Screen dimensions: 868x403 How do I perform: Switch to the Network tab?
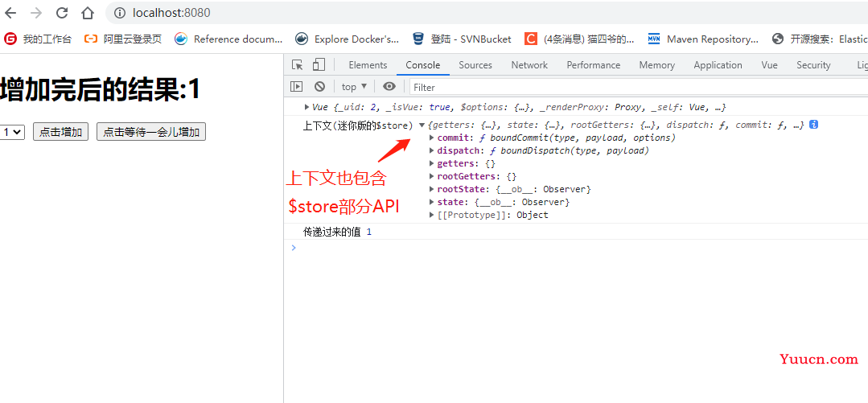pyautogui.click(x=529, y=65)
